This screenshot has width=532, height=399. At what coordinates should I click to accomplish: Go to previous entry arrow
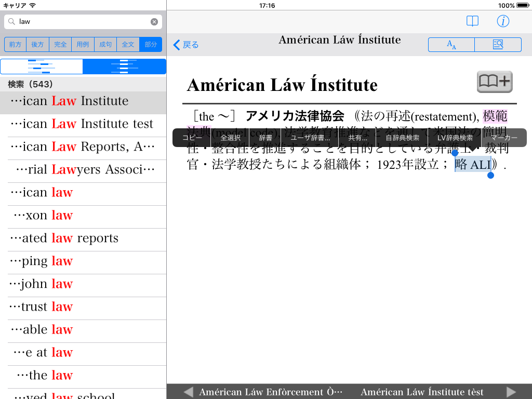tap(189, 392)
